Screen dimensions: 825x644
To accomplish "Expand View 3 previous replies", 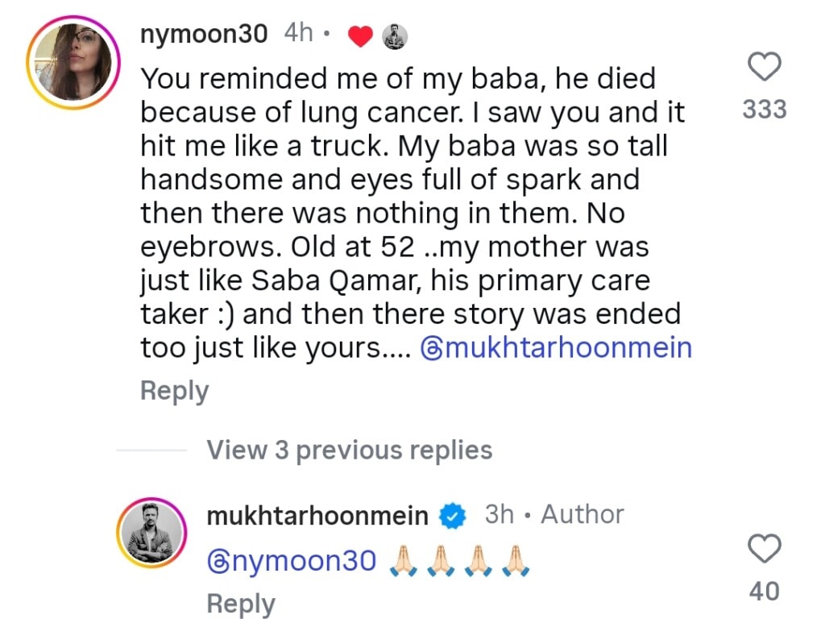I will pyautogui.click(x=349, y=450).
